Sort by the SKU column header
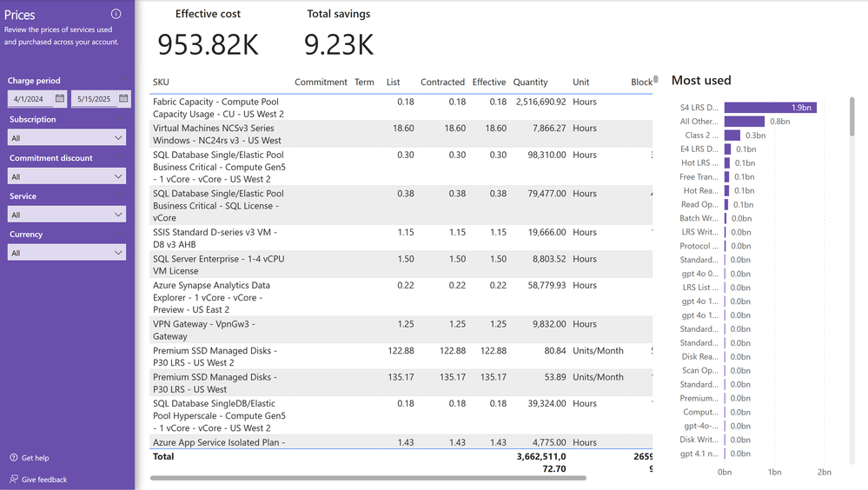This screenshot has width=868, height=490. pyautogui.click(x=161, y=82)
